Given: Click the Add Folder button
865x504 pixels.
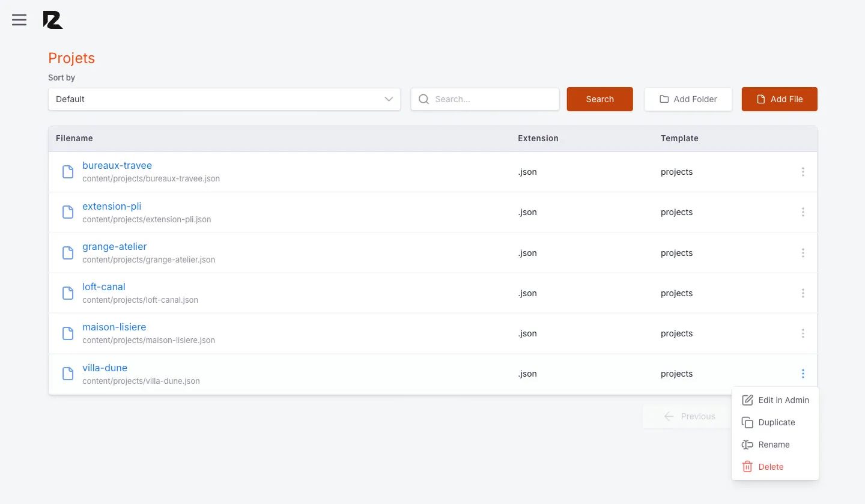Looking at the screenshot, I should click(x=688, y=99).
